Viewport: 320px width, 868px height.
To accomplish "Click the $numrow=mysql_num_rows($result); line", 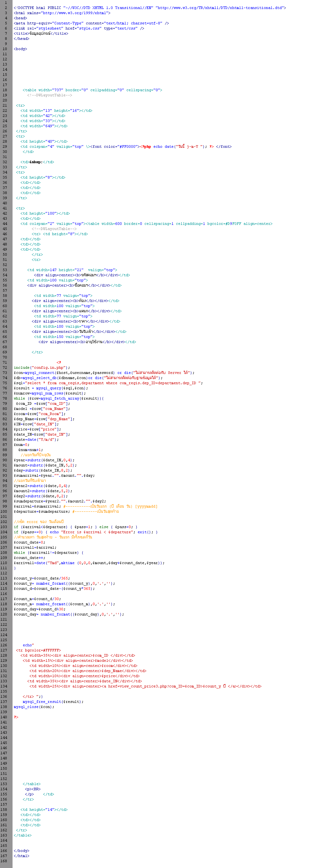I will pos(50,393).
